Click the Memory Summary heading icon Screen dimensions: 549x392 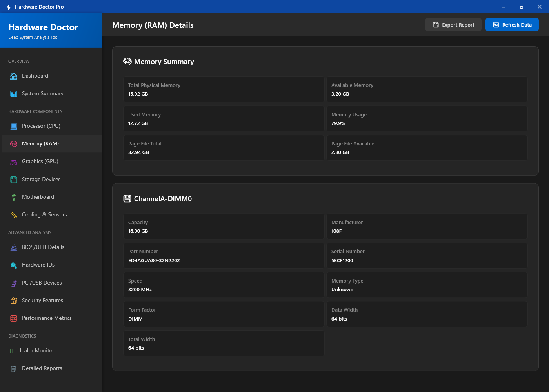[x=127, y=62]
